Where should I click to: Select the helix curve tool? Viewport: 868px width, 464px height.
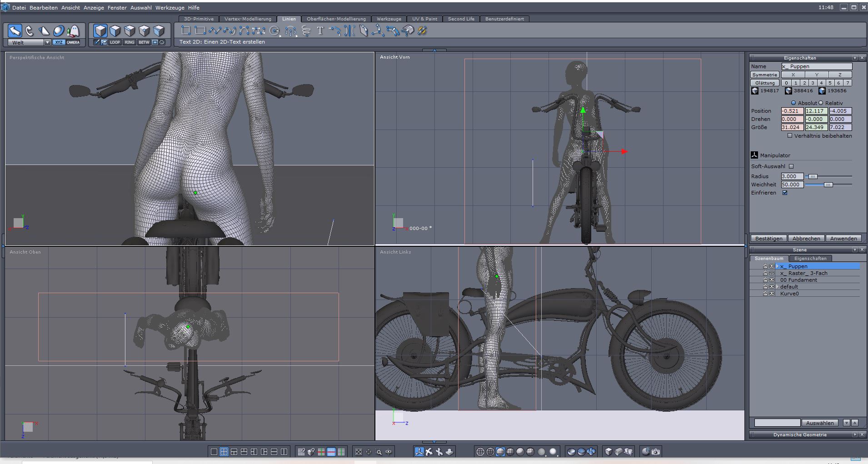(x=306, y=31)
